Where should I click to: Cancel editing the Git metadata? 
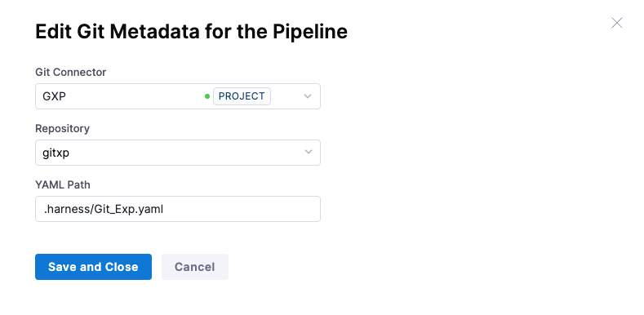click(x=195, y=267)
